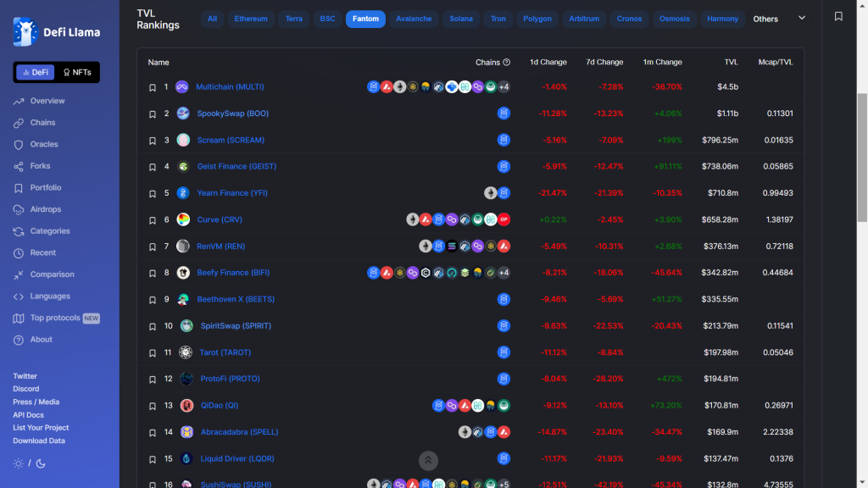Click the Curve protocol logo
868x488 pixels.
coord(183,219)
